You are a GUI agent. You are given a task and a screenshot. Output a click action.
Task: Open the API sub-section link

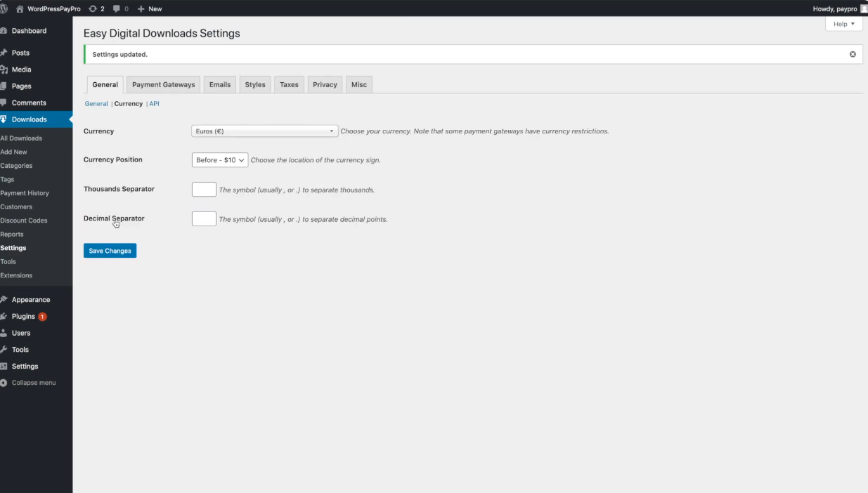tap(155, 104)
